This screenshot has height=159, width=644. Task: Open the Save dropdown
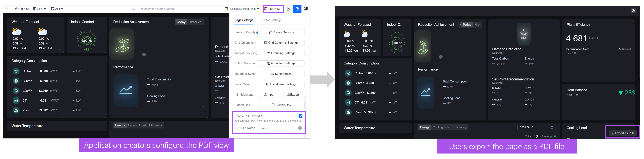(40, 9)
